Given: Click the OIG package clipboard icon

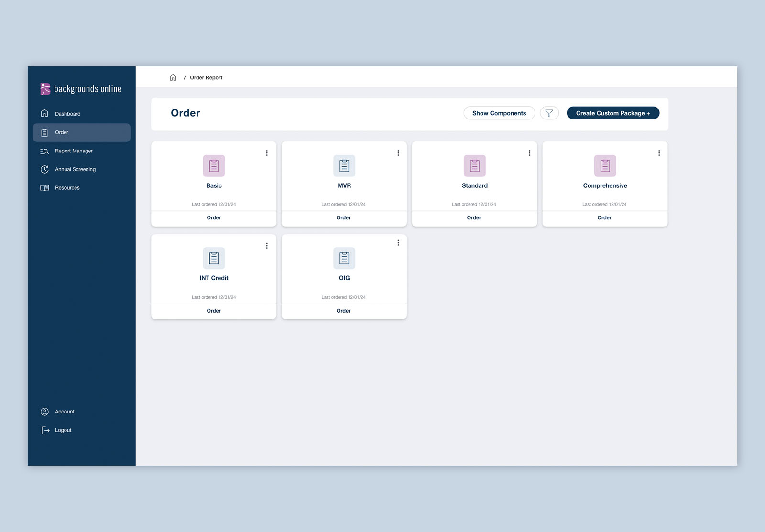Looking at the screenshot, I should [x=344, y=258].
